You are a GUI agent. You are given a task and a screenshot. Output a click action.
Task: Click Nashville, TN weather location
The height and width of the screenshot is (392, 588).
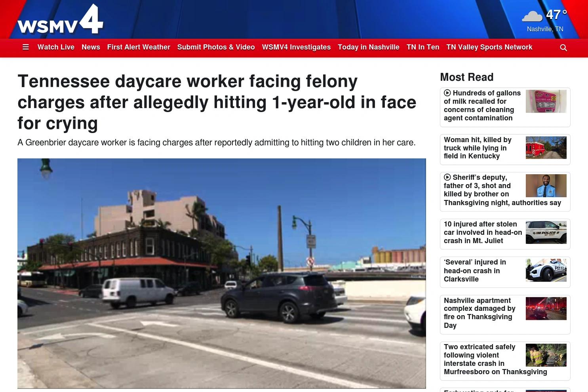pos(545,29)
